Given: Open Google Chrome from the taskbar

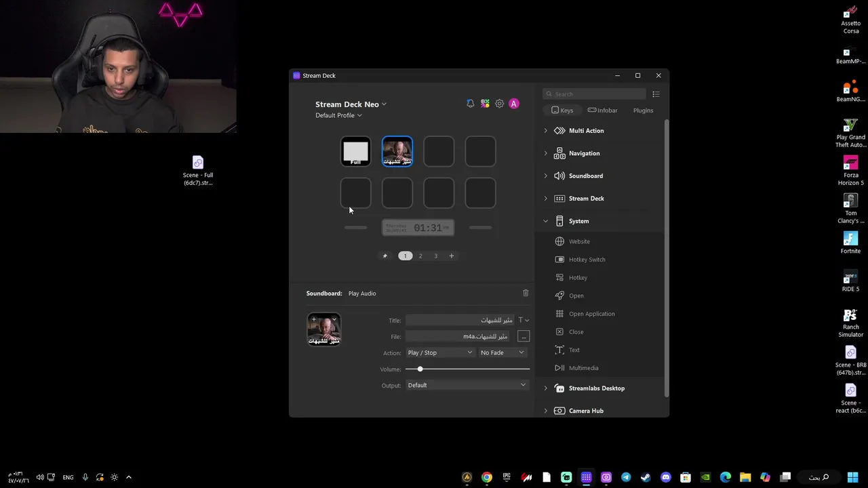Looking at the screenshot, I should 487,477.
